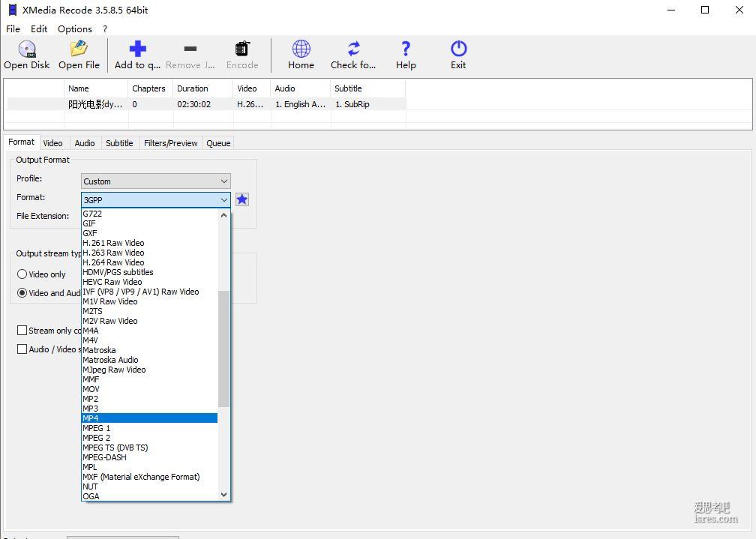
Task: Click the Name column header
Action: tap(96, 88)
